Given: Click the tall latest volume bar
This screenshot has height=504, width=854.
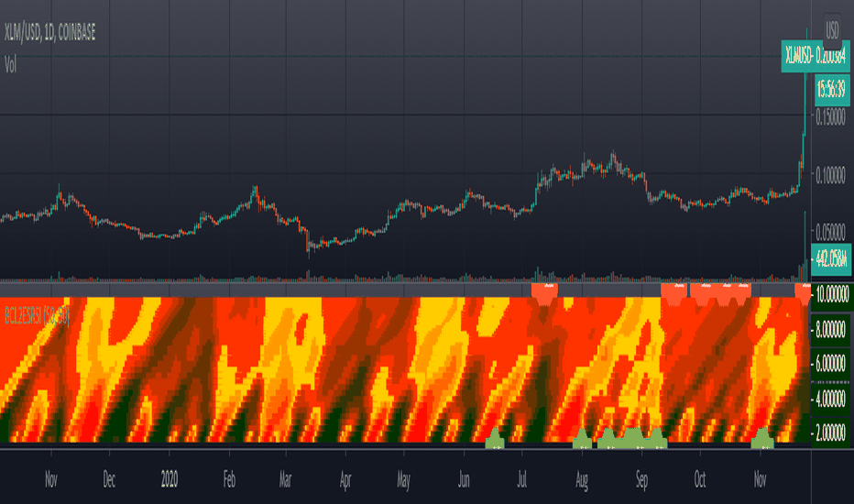Looking at the screenshot, I should [805, 246].
